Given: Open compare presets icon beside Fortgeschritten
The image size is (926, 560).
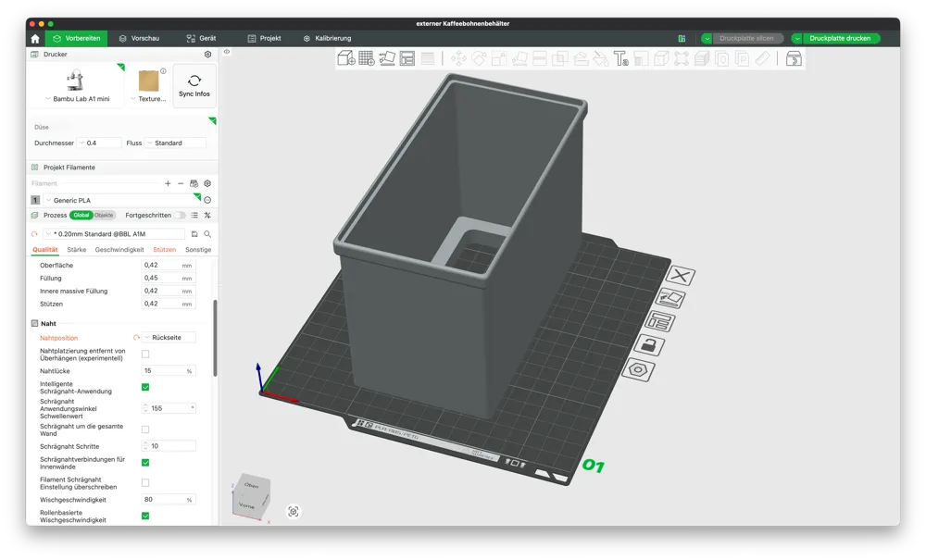Looking at the screenshot, I should point(207,216).
